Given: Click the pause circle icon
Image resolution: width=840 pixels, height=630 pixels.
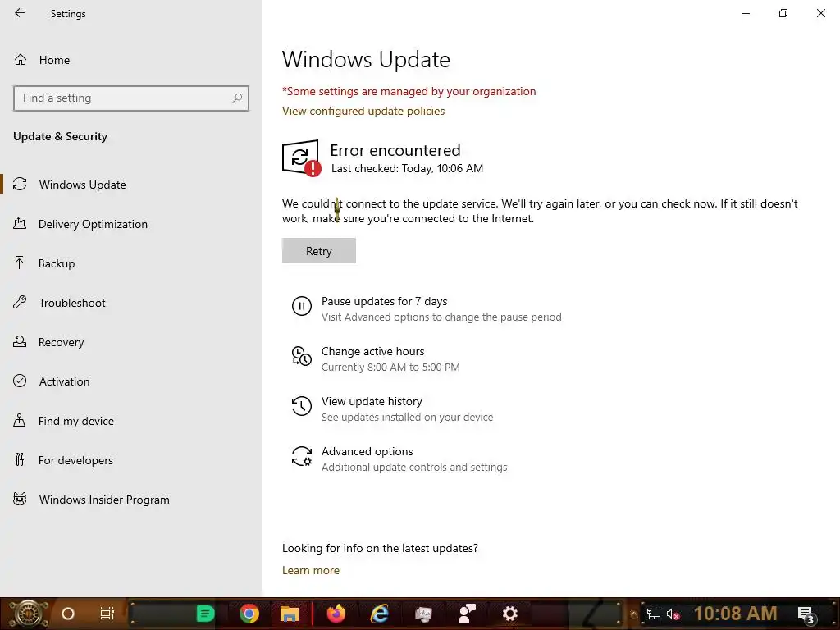Looking at the screenshot, I should click(302, 307).
